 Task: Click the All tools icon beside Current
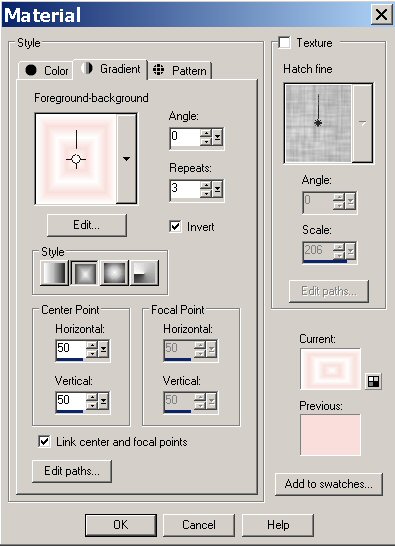point(373,381)
